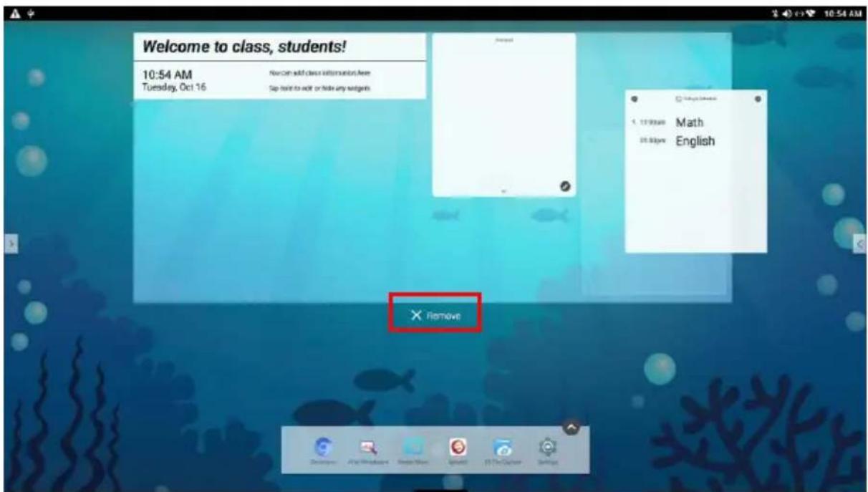Click the 10:54 AM clock in the welcome widget
Screen dimensions: 868x492
[x=167, y=75]
